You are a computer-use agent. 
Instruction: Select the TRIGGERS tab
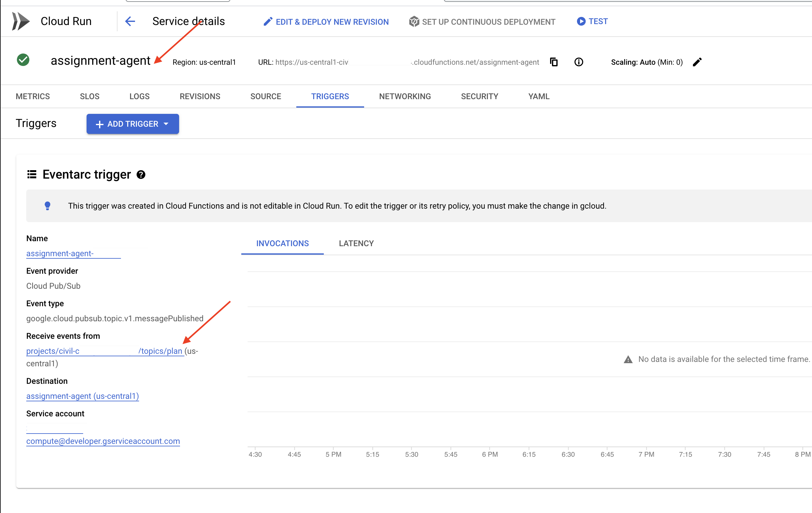tap(330, 96)
